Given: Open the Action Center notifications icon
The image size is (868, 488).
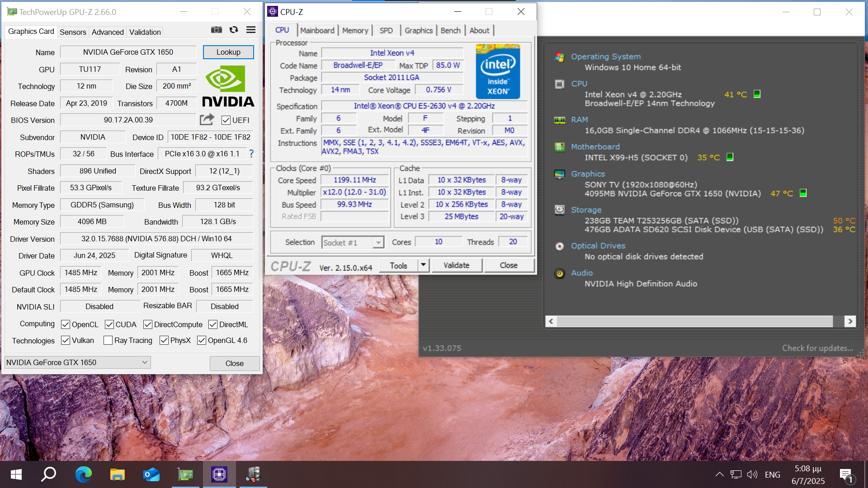Looking at the screenshot, I should 846,475.
